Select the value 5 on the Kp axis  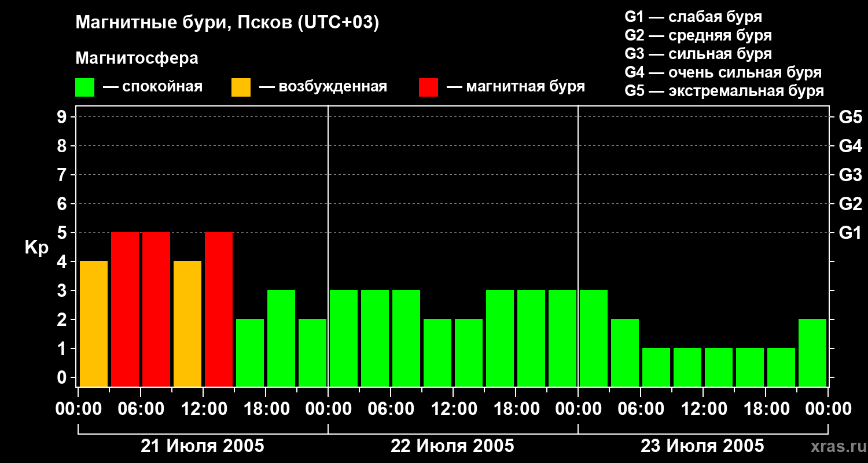click(x=63, y=233)
